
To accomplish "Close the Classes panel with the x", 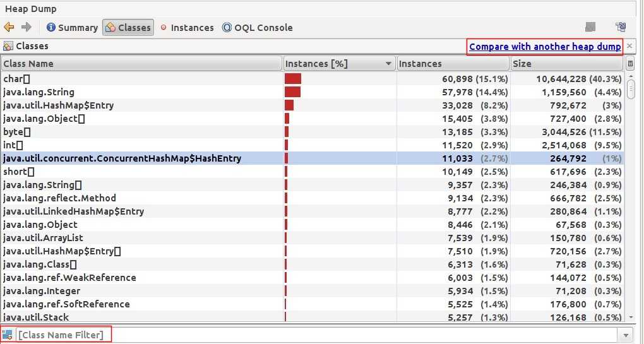I will click(x=629, y=46).
